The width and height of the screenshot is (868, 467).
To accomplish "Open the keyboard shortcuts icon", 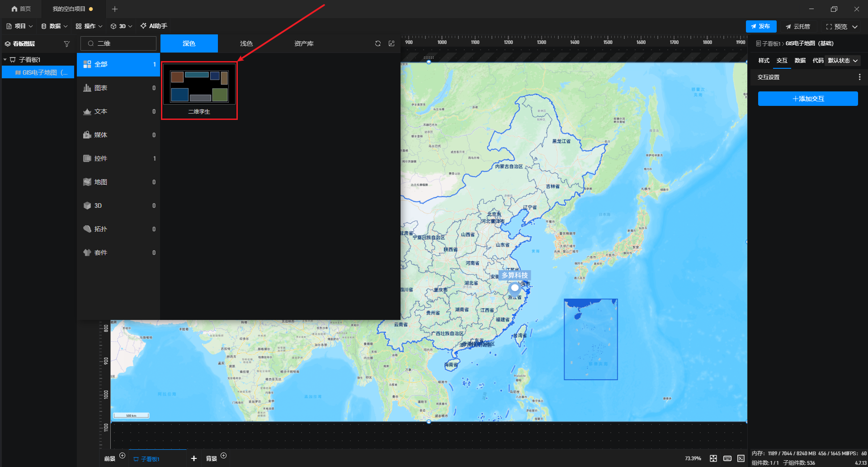I will [727, 458].
